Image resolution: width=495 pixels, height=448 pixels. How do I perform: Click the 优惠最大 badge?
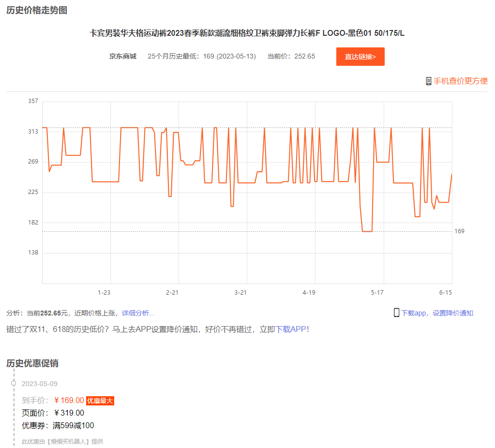pos(100,401)
